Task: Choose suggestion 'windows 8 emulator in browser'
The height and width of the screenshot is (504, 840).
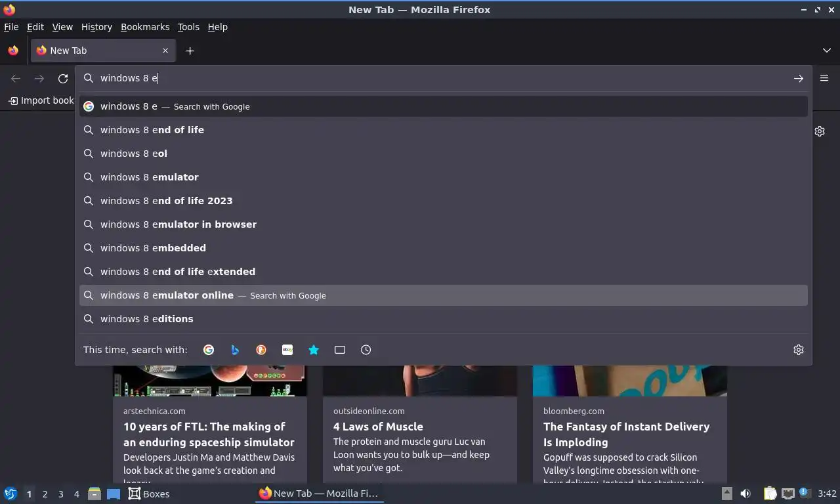Action: (444, 224)
